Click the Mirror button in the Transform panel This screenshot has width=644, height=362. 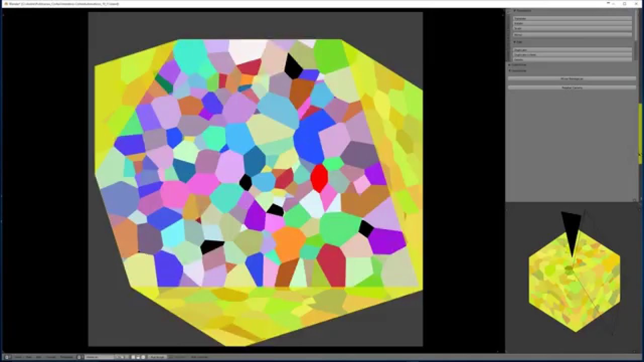[572, 35]
